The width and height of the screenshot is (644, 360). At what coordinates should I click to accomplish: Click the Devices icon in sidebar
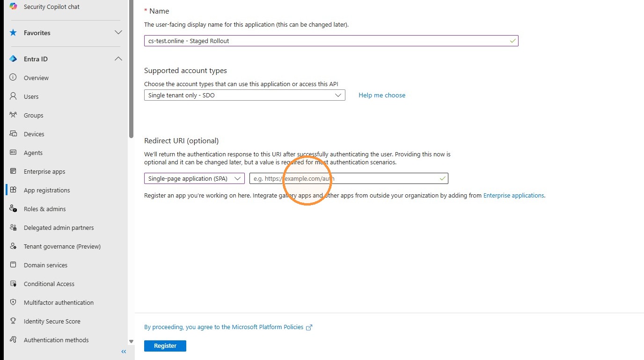pyautogui.click(x=13, y=134)
